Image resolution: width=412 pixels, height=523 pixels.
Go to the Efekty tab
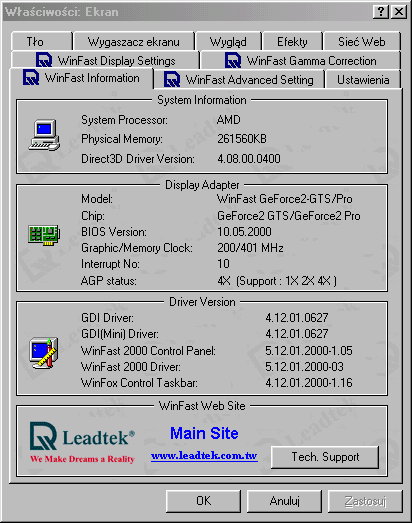[x=292, y=41]
